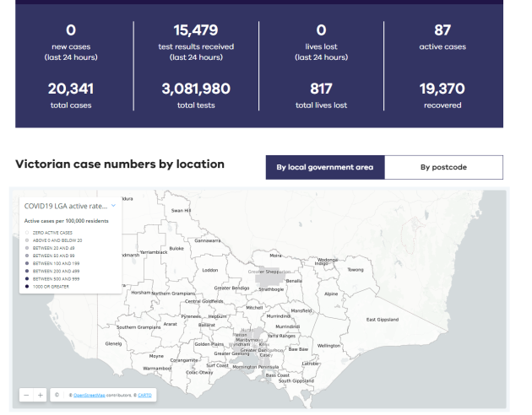
Task: Click the Alpine region on map
Action: pyautogui.click(x=331, y=294)
